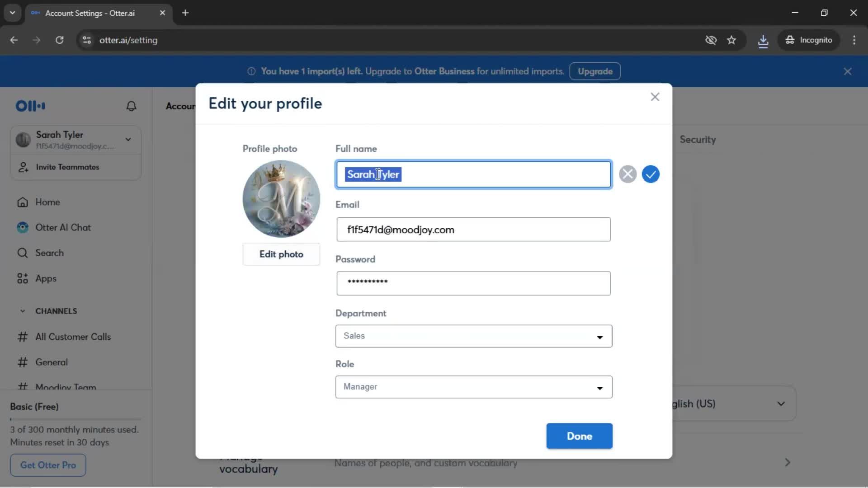This screenshot has width=868, height=488.
Task: Bookmark this page with star icon
Action: [731, 40]
